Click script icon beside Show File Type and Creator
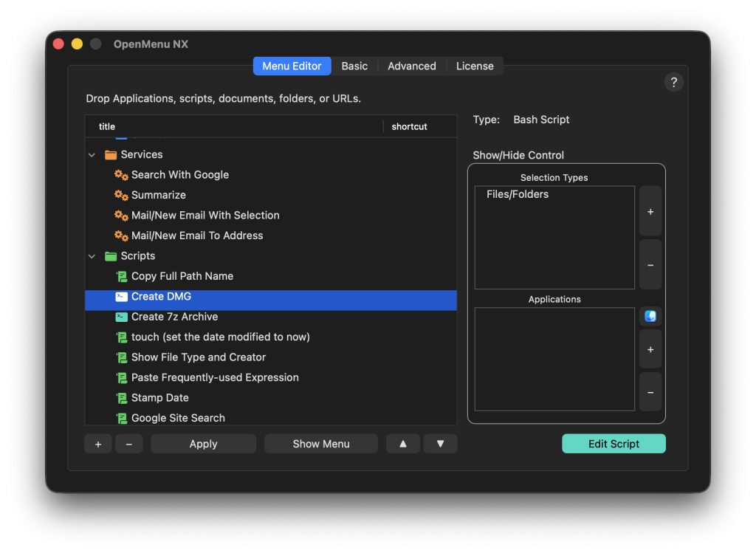Screen dimensions: 756x553 (122, 357)
